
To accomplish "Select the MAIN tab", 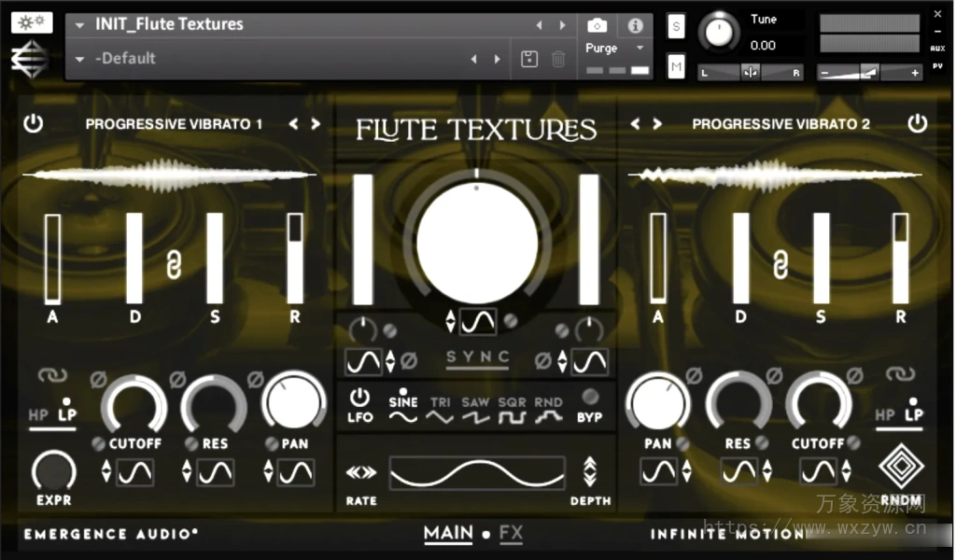I will [x=449, y=533].
